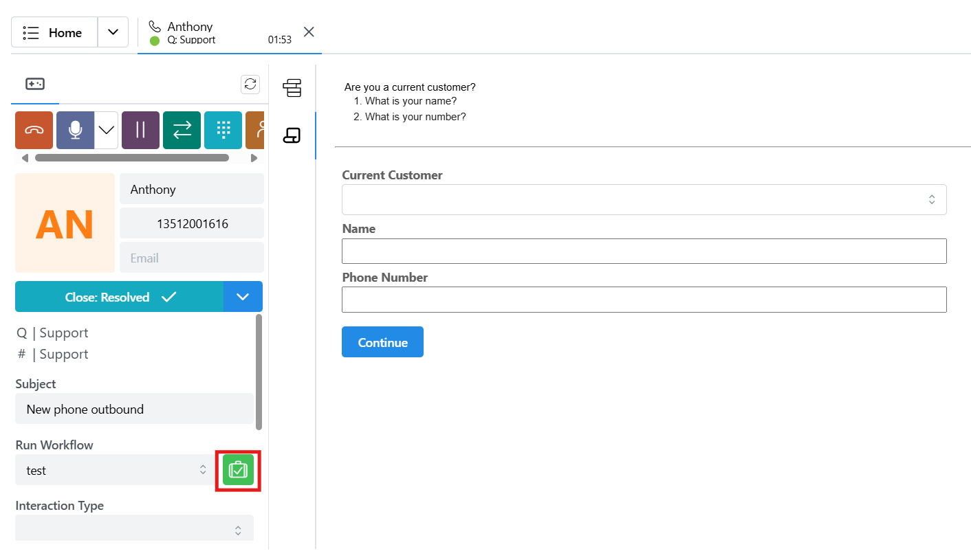Click the toolbar scroll right arrow
Image resolution: width=971 pixels, height=560 pixels.
tap(254, 158)
